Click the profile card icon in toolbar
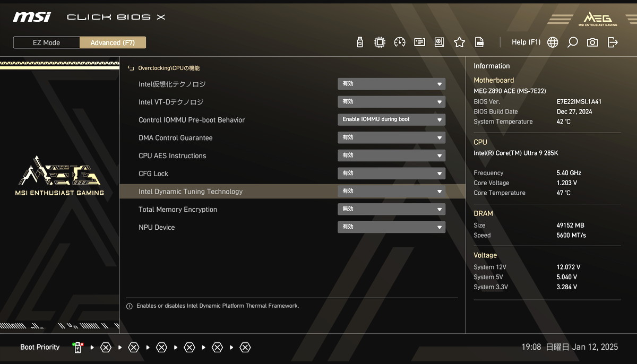This screenshot has width=637, height=364. click(419, 42)
